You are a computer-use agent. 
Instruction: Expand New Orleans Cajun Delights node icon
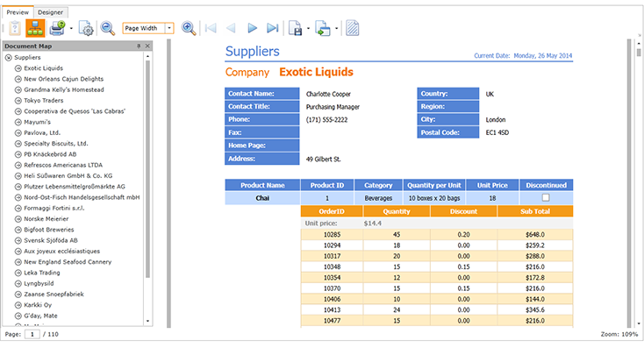pos(18,79)
